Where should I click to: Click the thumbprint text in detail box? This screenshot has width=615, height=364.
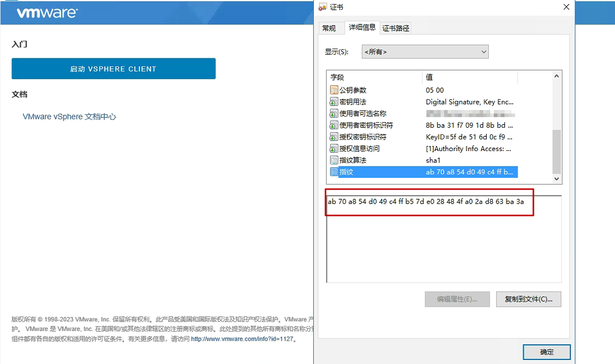coord(426,202)
